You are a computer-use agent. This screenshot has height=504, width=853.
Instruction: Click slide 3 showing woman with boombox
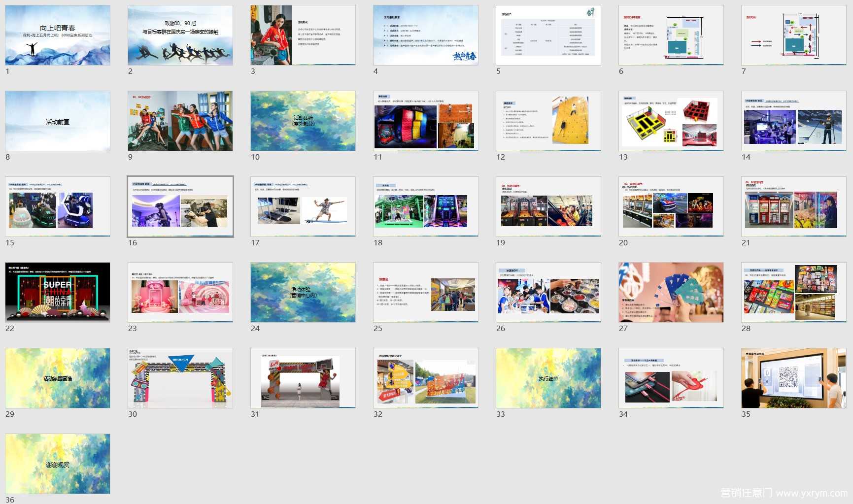[x=303, y=35]
